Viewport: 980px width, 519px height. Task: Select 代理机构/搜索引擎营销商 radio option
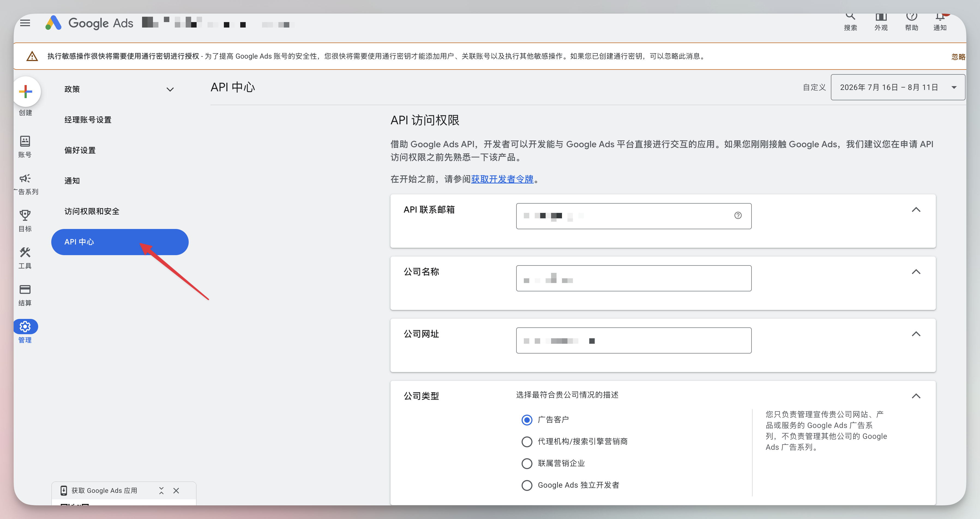pyautogui.click(x=527, y=441)
